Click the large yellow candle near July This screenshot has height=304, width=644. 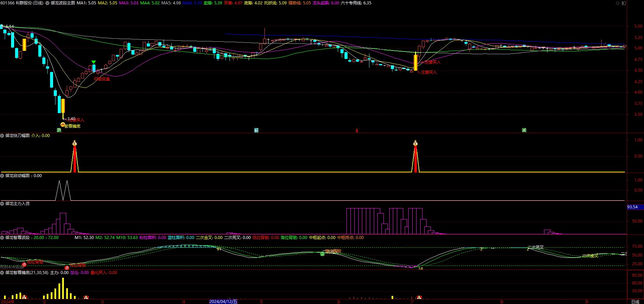click(x=415, y=63)
